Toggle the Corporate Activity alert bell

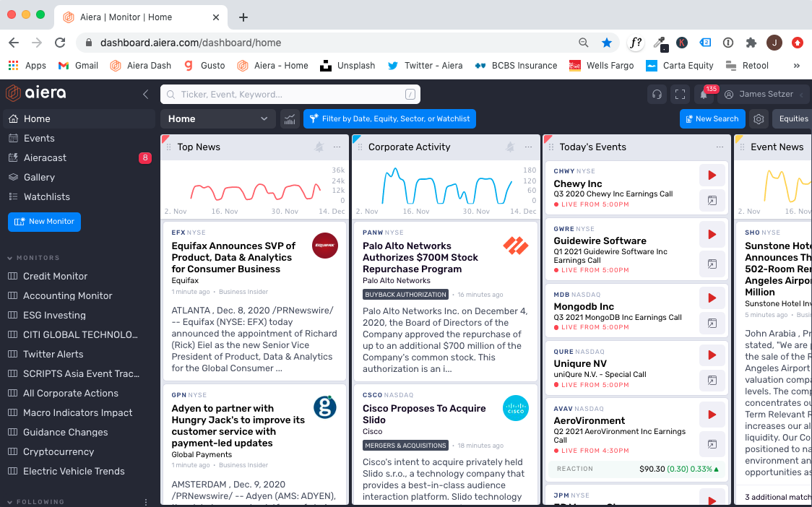(x=510, y=147)
